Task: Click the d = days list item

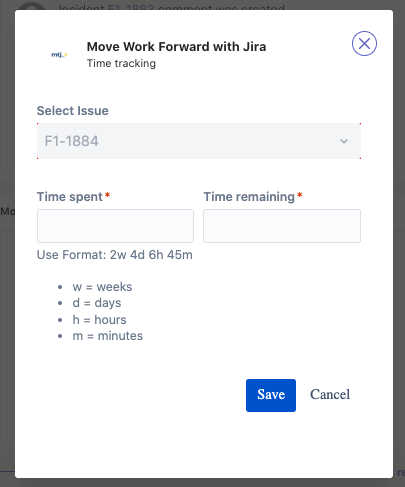Action: [x=97, y=303]
